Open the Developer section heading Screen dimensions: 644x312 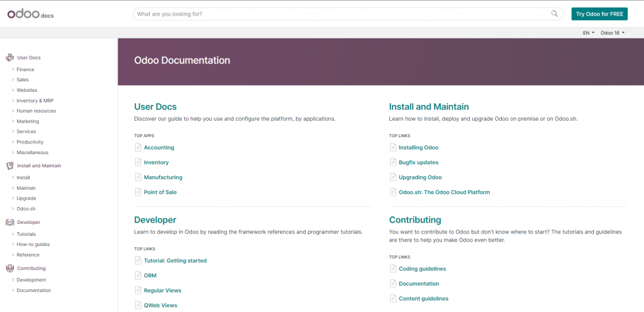click(155, 220)
